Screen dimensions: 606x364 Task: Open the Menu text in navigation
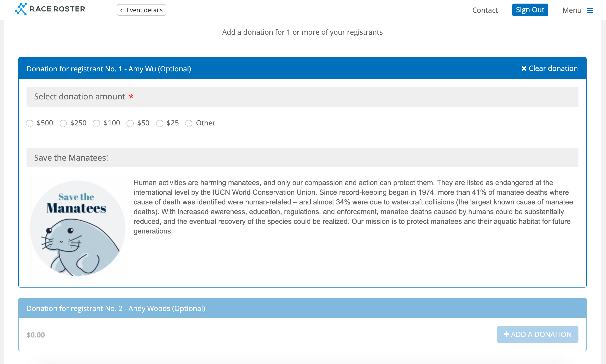pyautogui.click(x=572, y=10)
